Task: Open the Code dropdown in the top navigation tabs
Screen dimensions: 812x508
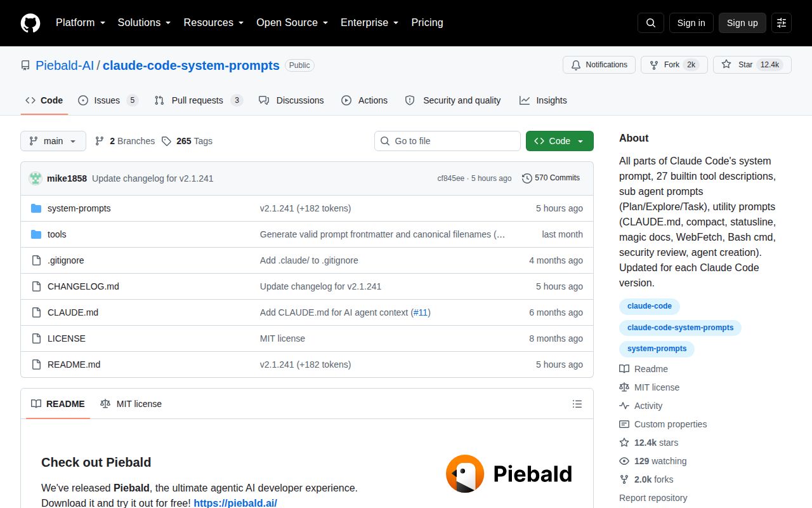Action: pyautogui.click(x=44, y=100)
